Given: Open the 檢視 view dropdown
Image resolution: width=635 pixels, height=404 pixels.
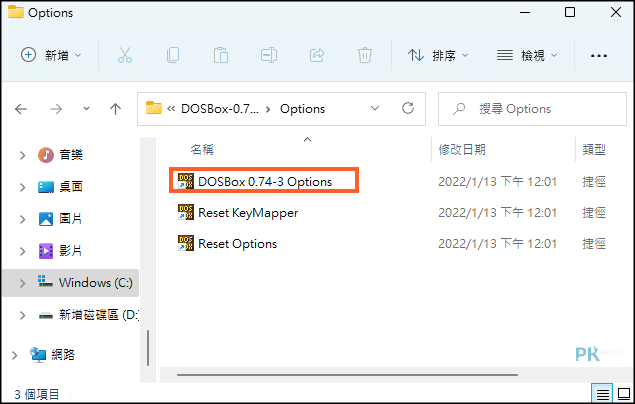Looking at the screenshot, I should [x=527, y=55].
